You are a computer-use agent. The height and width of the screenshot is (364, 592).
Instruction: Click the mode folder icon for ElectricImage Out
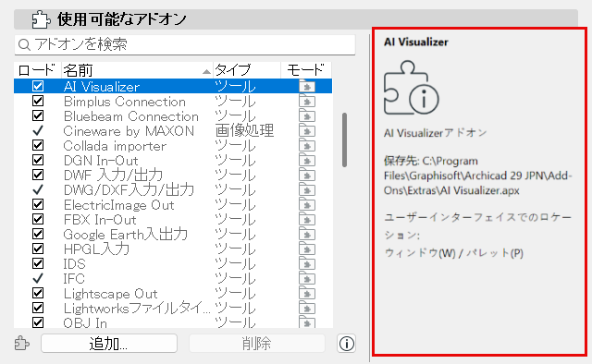[307, 204]
